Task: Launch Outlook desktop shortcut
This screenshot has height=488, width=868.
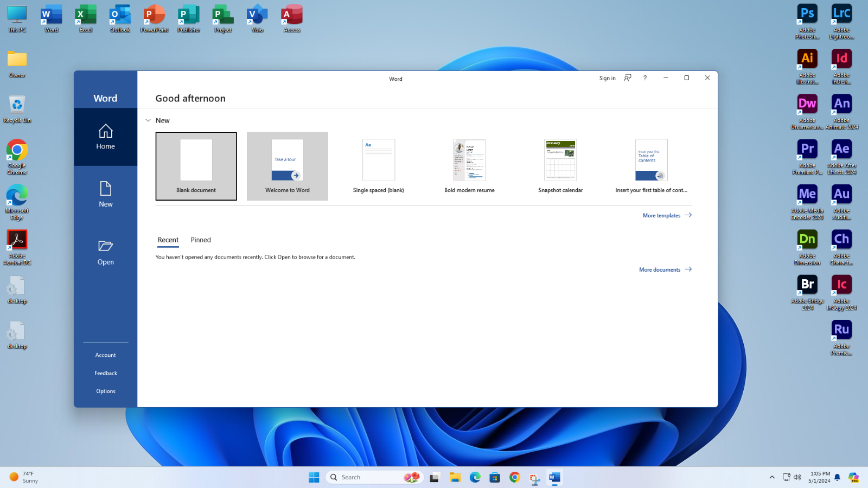Action: click(x=120, y=19)
